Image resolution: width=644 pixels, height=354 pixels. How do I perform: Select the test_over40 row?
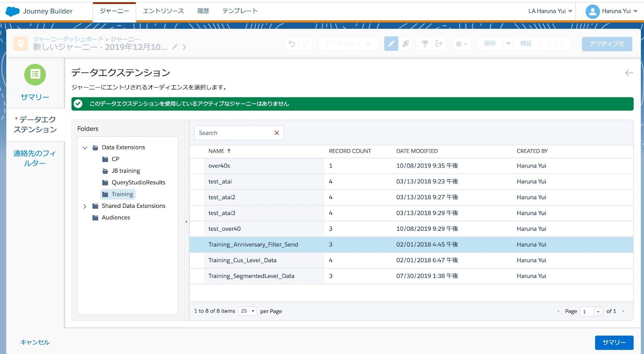[x=411, y=229]
